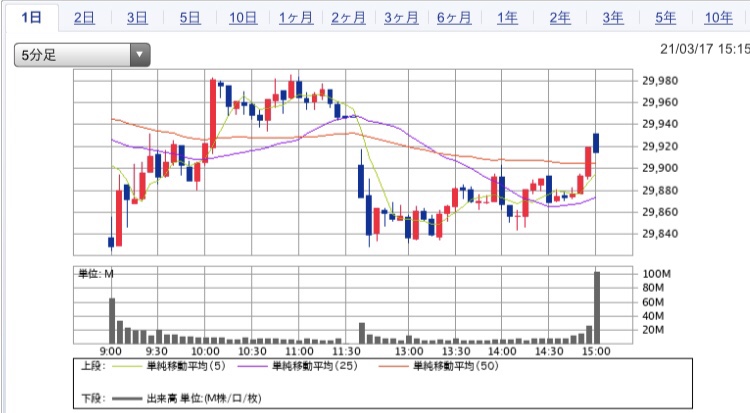Show the 2ヶ月 chart period
Screen dimensions: 750x413
(348, 18)
